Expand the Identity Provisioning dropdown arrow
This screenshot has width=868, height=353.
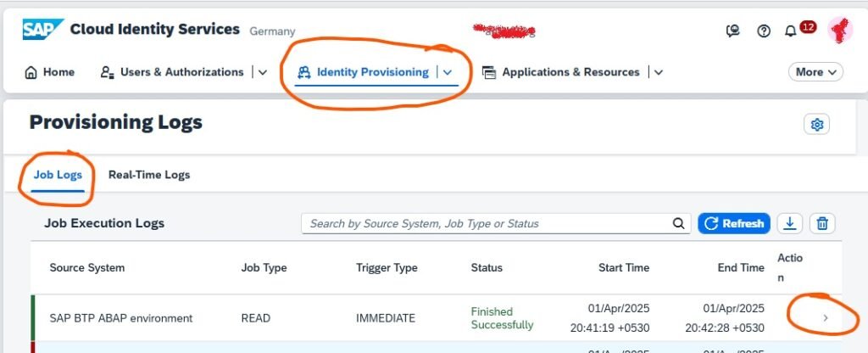point(448,73)
